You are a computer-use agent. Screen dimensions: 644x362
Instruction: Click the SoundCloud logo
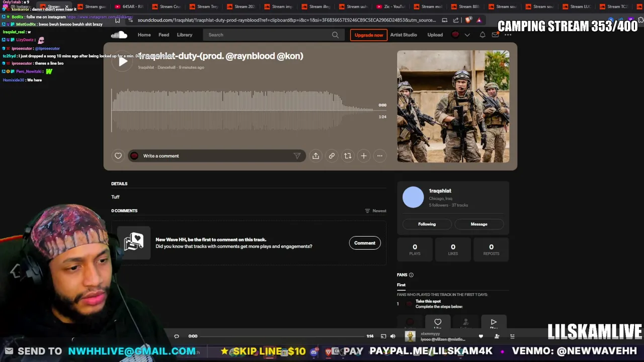pos(119,35)
